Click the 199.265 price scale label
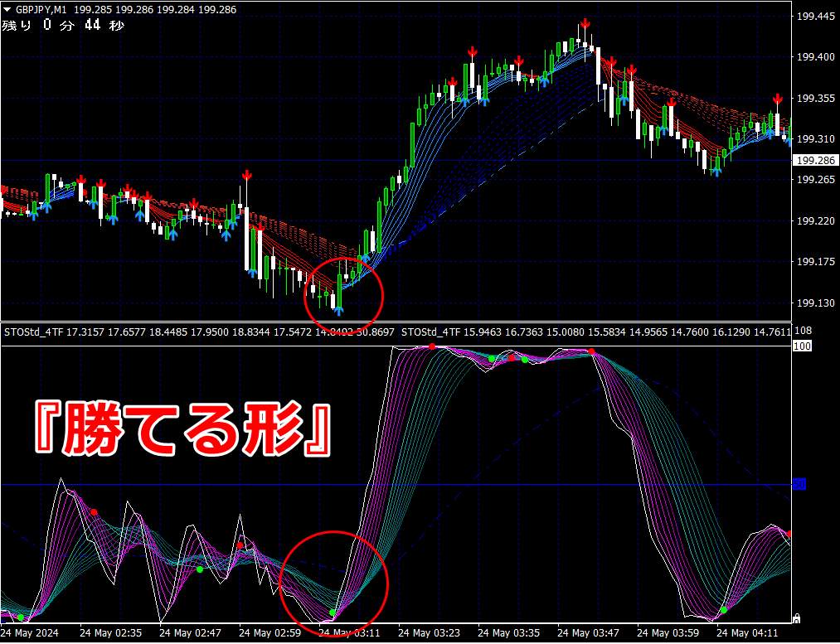Viewport: 840px width, 644px height. click(x=816, y=180)
